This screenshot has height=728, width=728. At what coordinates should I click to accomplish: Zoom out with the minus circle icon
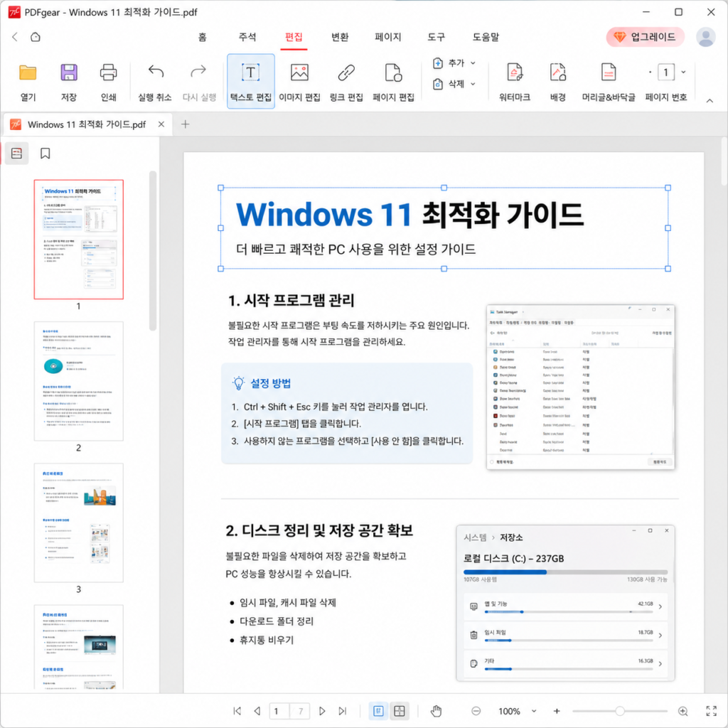476,711
